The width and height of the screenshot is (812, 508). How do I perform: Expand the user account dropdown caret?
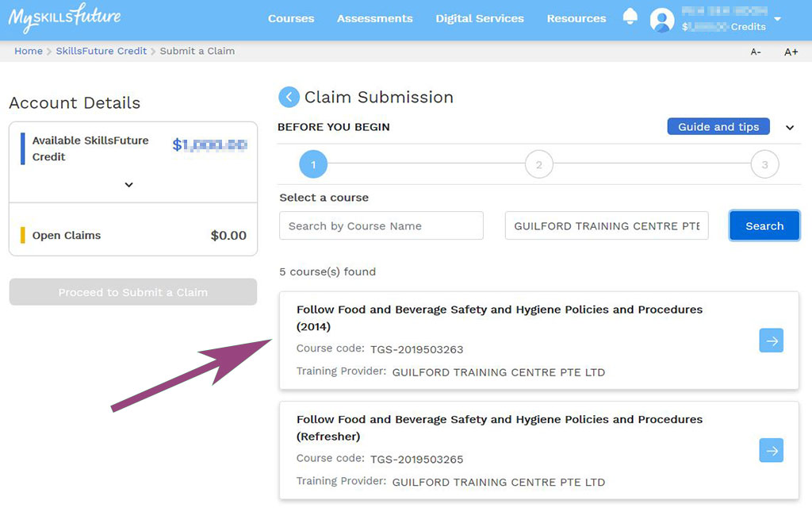click(777, 19)
